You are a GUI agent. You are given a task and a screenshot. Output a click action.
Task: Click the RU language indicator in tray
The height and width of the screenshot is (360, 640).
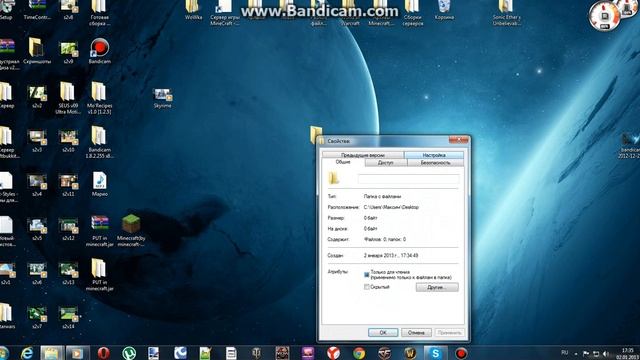click(564, 352)
